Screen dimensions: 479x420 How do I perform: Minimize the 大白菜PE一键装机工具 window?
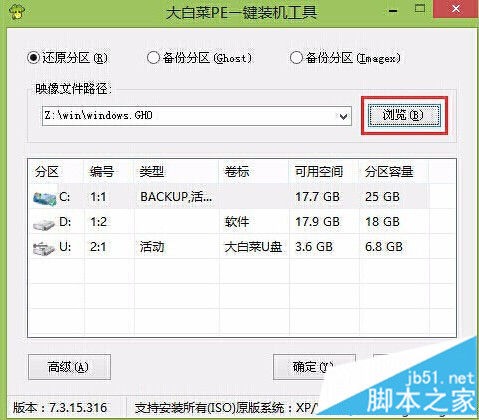point(393,11)
